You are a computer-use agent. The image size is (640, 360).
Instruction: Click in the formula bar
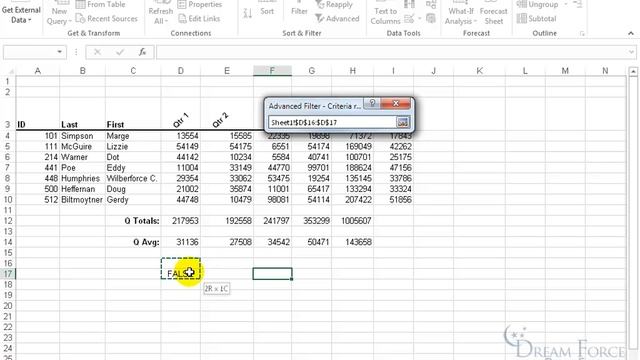click(x=391, y=52)
